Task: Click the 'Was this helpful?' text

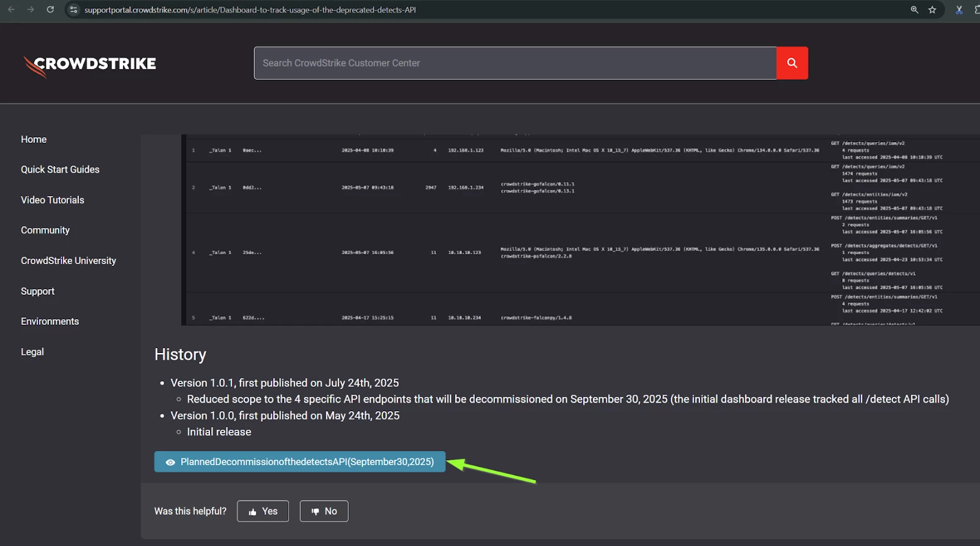Action: point(190,511)
